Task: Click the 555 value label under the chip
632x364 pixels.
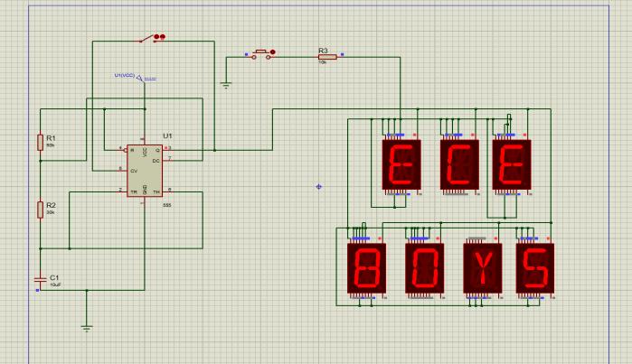Action: 167,205
